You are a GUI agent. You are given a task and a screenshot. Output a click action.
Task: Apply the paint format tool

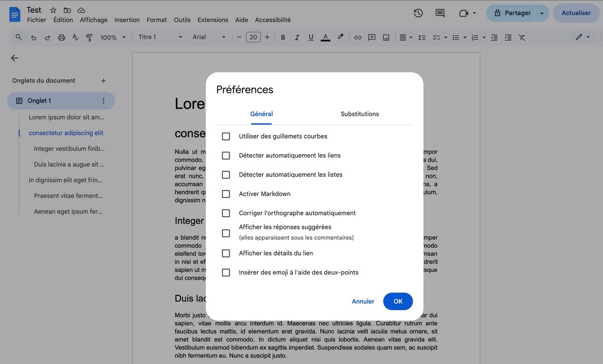pos(89,37)
